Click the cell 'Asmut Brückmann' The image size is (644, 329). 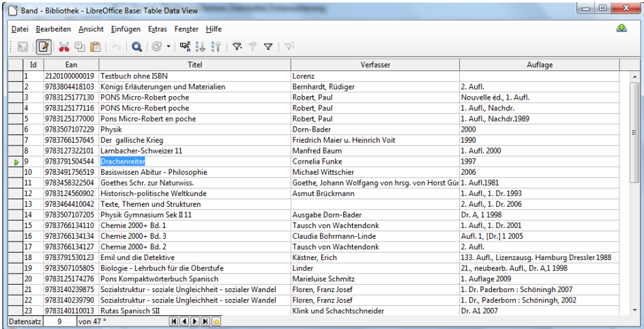pyautogui.click(x=375, y=193)
